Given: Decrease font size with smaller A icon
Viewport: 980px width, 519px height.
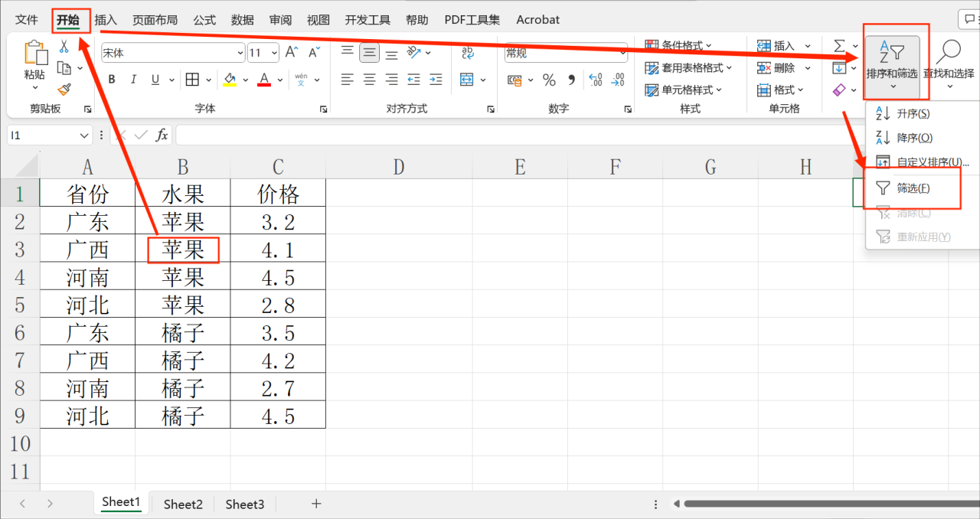Looking at the screenshot, I should (x=313, y=52).
